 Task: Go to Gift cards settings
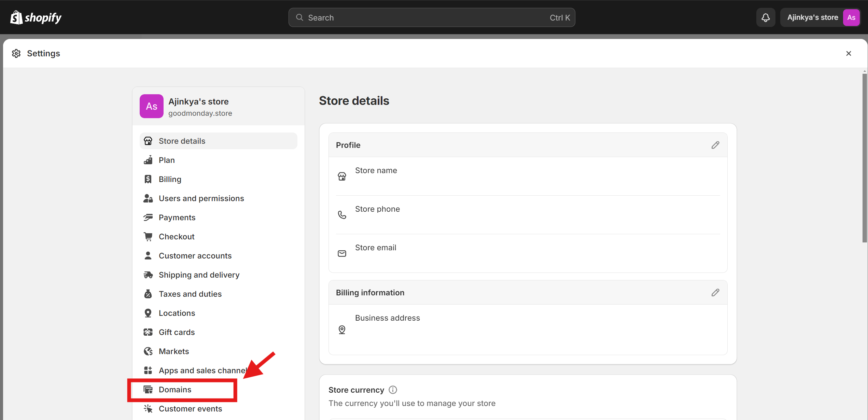click(218, 332)
